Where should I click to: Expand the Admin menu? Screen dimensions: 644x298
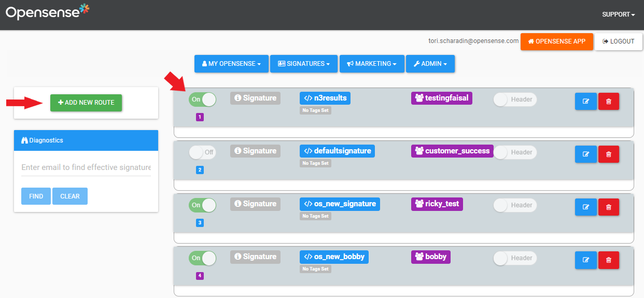click(x=430, y=64)
